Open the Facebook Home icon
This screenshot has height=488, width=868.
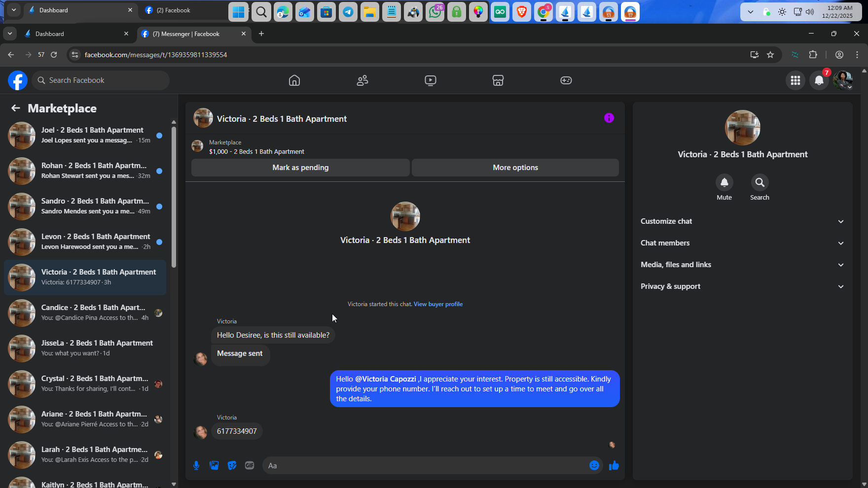pos(294,80)
